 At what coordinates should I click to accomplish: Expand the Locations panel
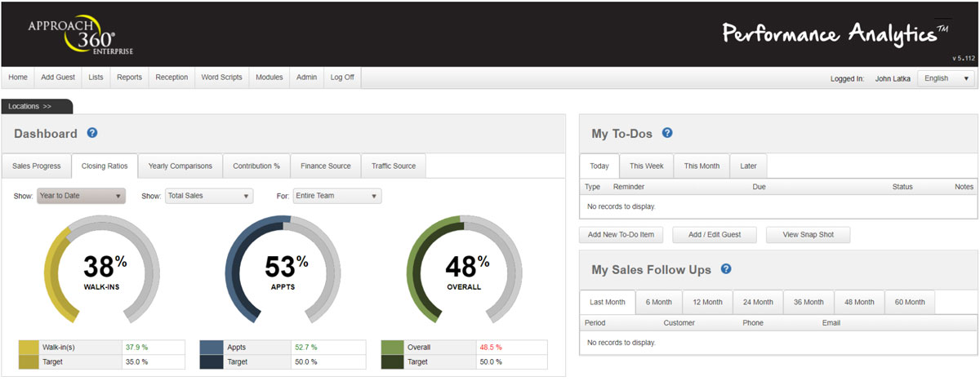click(x=37, y=106)
